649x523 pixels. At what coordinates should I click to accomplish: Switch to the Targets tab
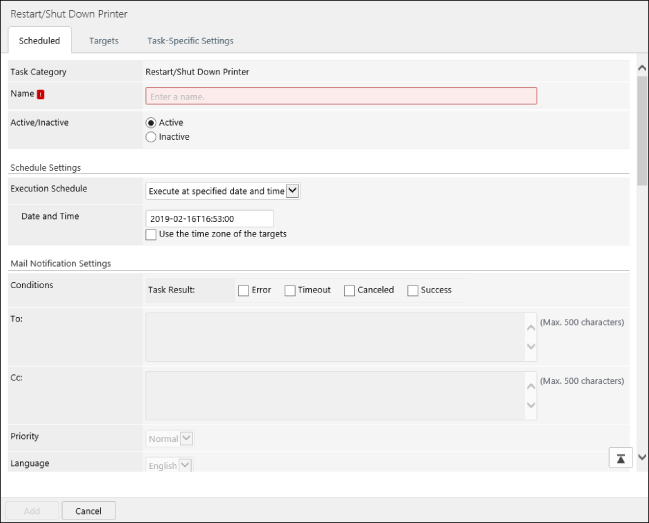pos(103,41)
